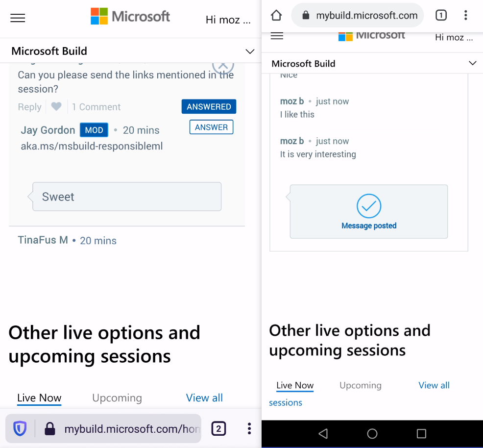Expand the Microsoft Build session dropdown
Viewport: 483px width, 448px height.
pyautogui.click(x=250, y=51)
